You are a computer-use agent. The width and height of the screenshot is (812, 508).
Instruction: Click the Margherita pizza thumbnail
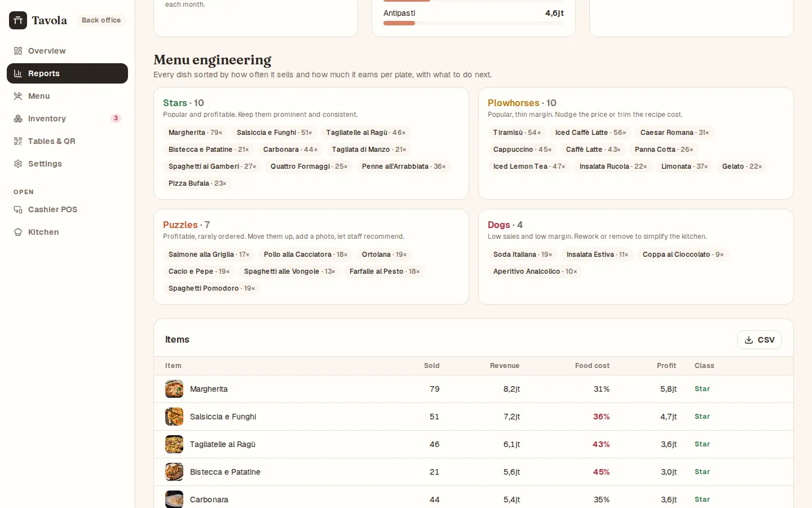coord(174,389)
